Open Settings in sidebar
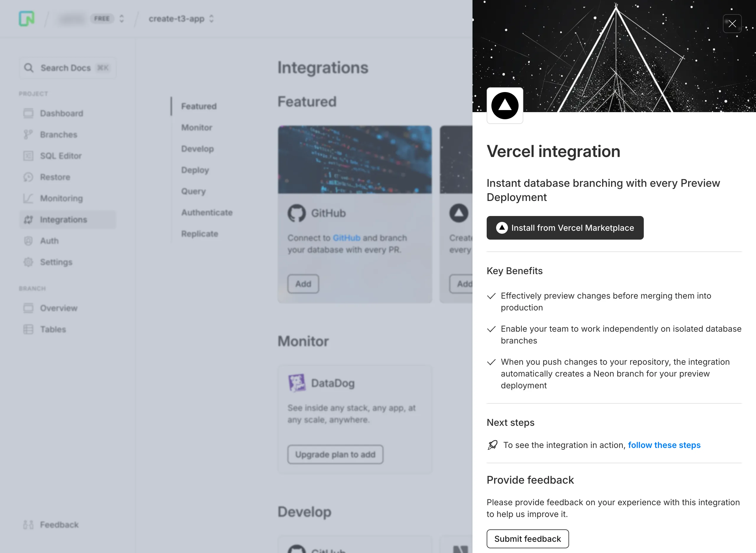 (68, 262)
